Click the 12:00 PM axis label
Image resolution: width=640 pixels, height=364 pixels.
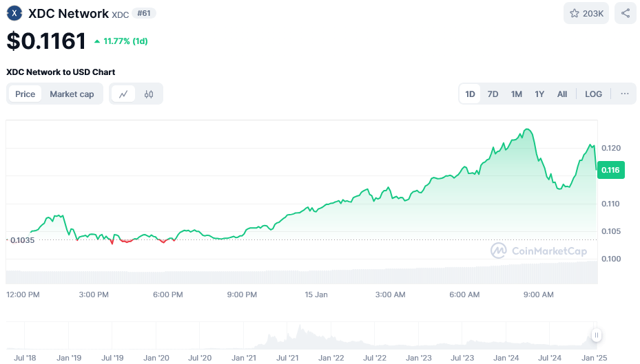click(23, 295)
